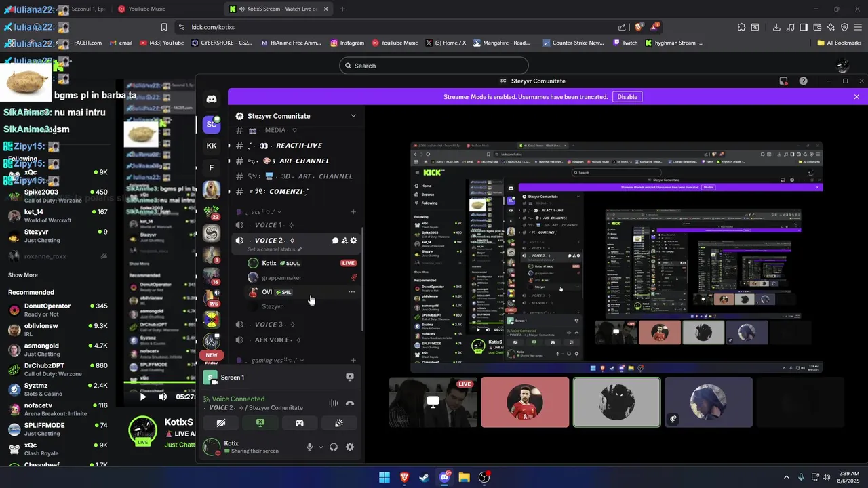The height and width of the screenshot is (488, 868).
Task: Dismiss the Streamer Mode banner
Action: coord(856,97)
